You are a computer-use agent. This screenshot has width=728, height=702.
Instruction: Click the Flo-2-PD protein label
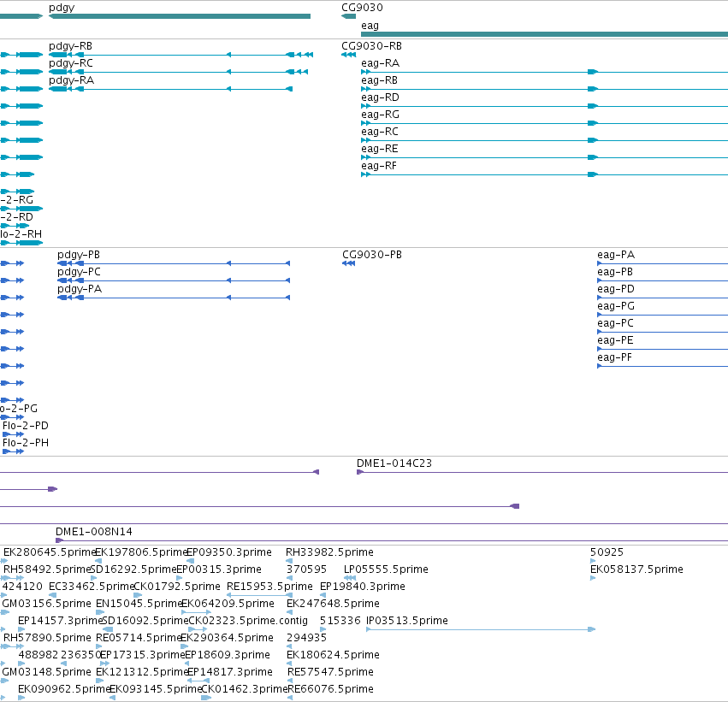point(26,426)
